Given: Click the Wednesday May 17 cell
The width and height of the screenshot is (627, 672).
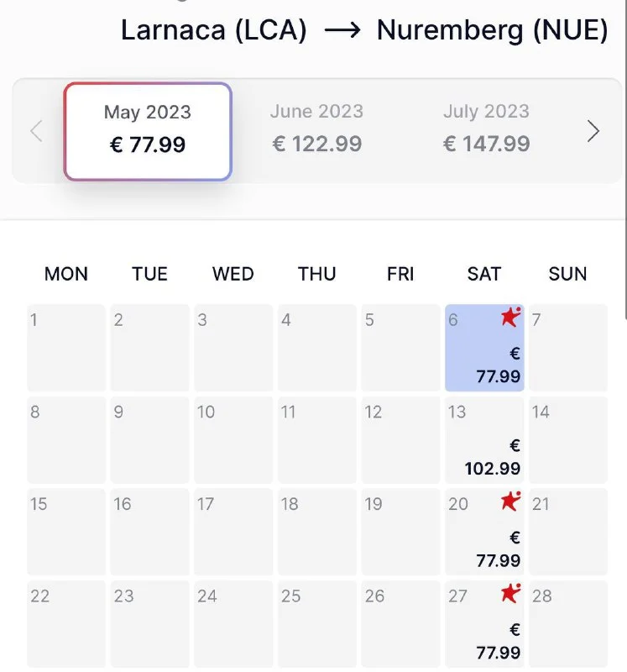Looking at the screenshot, I should point(233,532).
